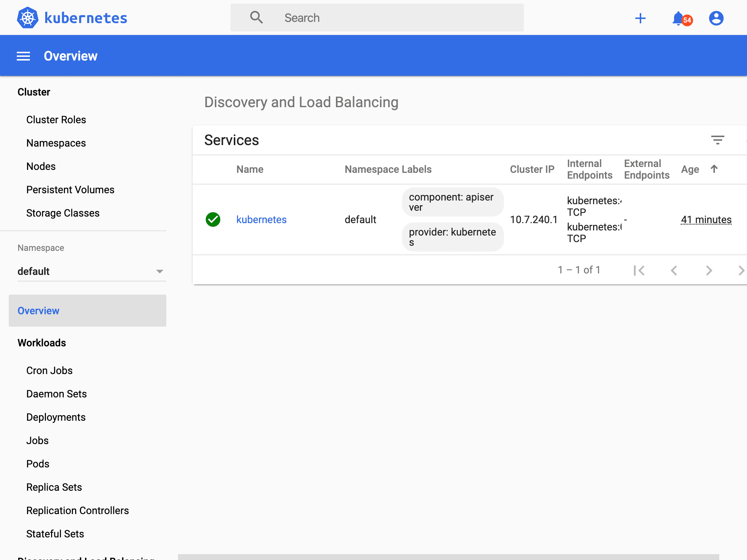
Task: Click the External Endpoints column header
Action: (647, 169)
